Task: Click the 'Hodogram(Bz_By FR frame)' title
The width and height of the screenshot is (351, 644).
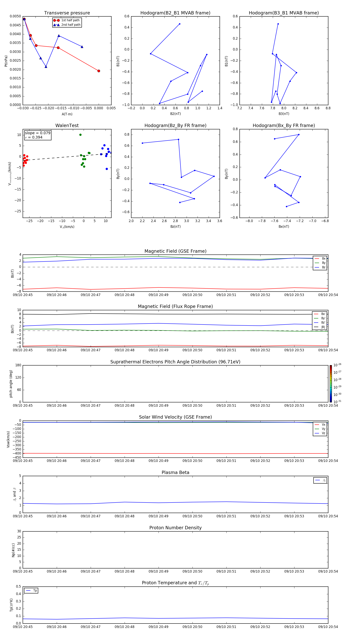Action: pyautogui.click(x=175, y=125)
